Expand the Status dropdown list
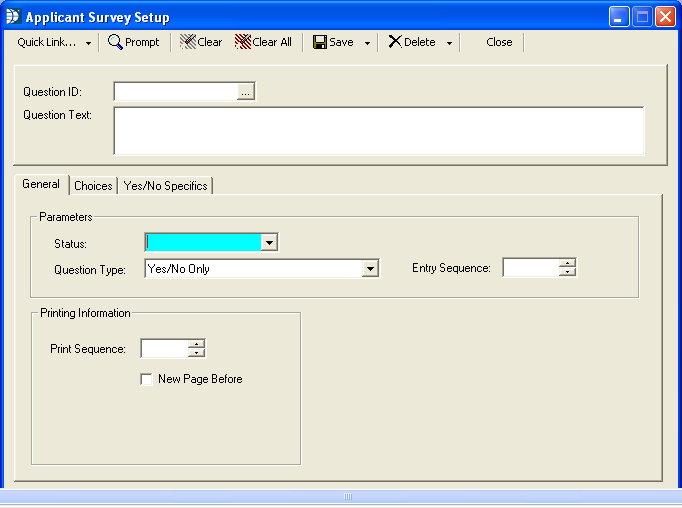The image size is (682, 508). (268, 242)
